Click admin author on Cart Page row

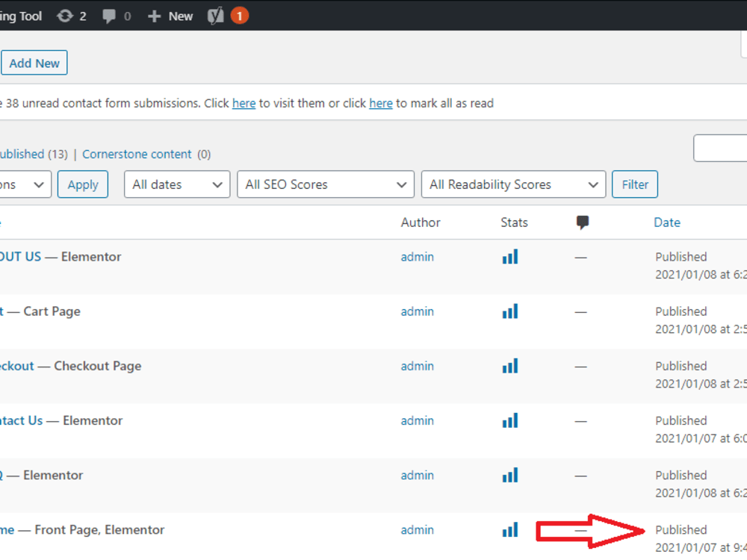click(418, 312)
